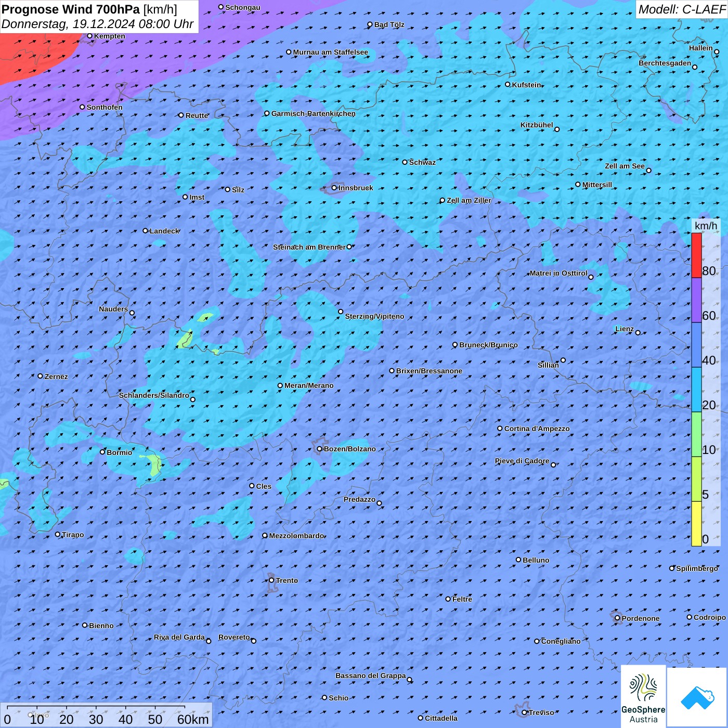728x728 pixels.
Task: Click the Sonthofen city marker
Action: click(82, 107)
